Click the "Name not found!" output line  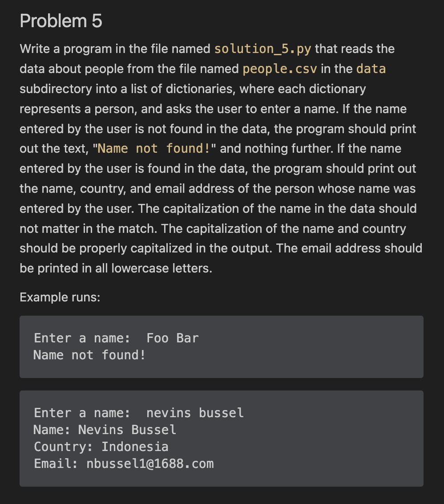pyautogui.click(x=89, y=355)
